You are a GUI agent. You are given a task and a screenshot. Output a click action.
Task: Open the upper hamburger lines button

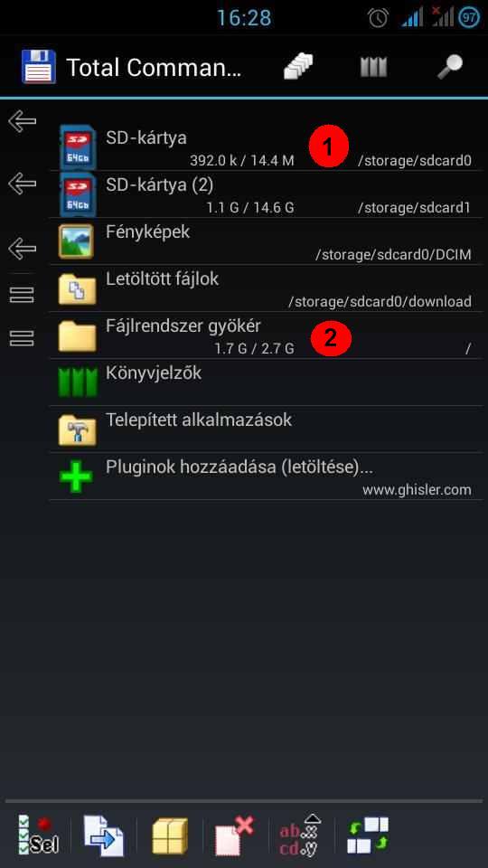click(22, 295)
